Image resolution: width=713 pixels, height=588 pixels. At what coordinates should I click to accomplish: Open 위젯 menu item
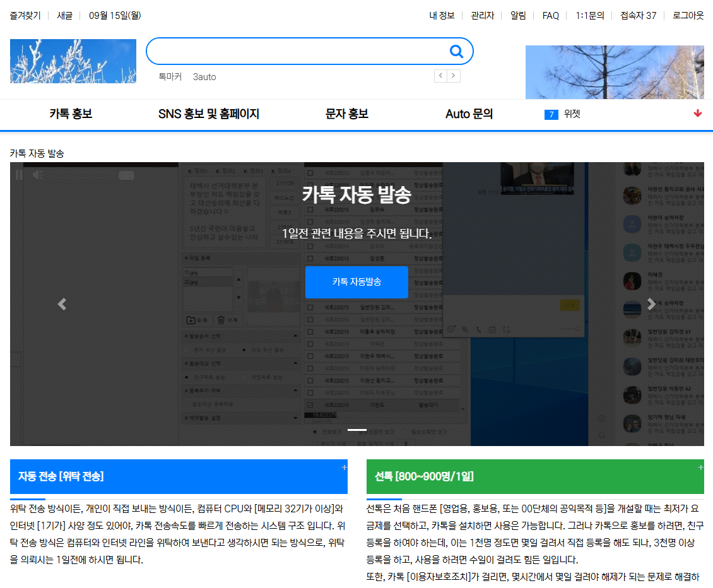pos(572,114)
